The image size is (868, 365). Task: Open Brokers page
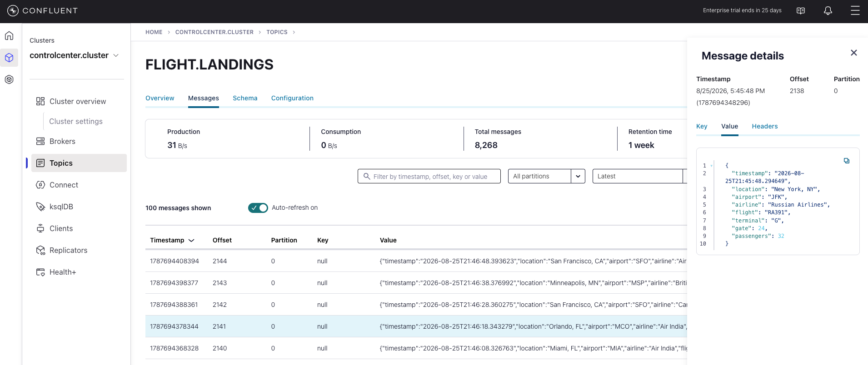(x=62, y=141)
